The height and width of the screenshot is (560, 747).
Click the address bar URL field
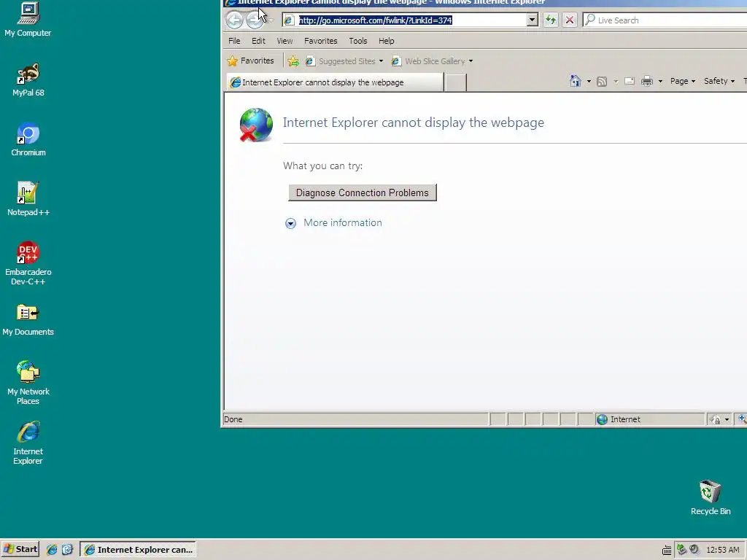(405, 20)
